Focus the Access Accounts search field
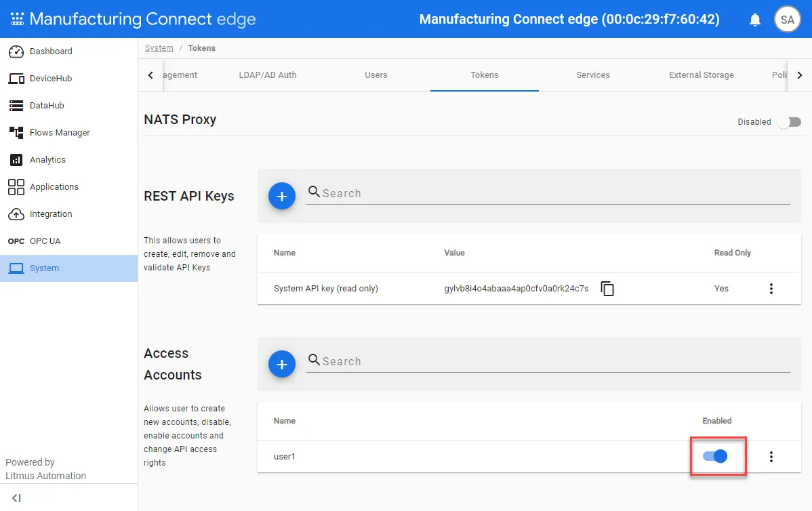812x511 pixels. click(x=548, y=361)
